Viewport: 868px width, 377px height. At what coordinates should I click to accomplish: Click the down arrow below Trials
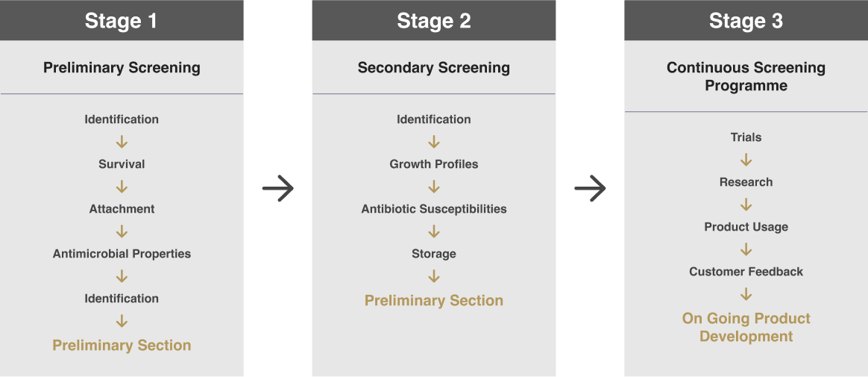tap(746, 160)
